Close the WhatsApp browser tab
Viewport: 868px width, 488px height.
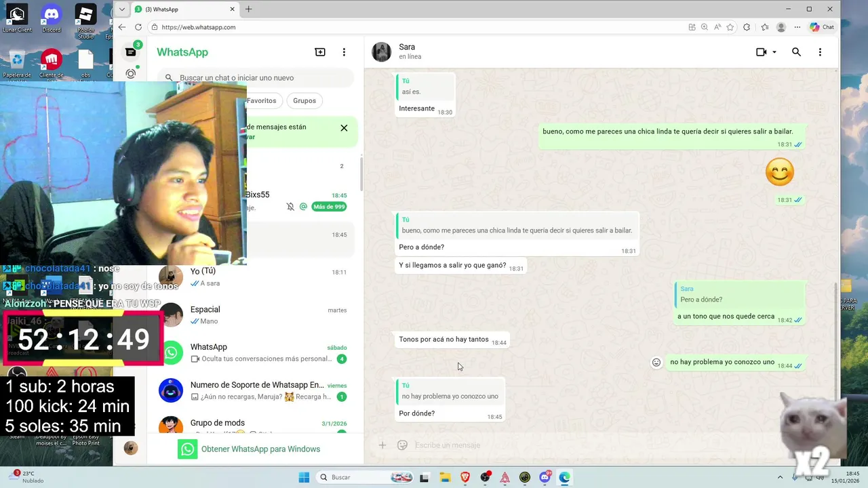tap(233, 9)
